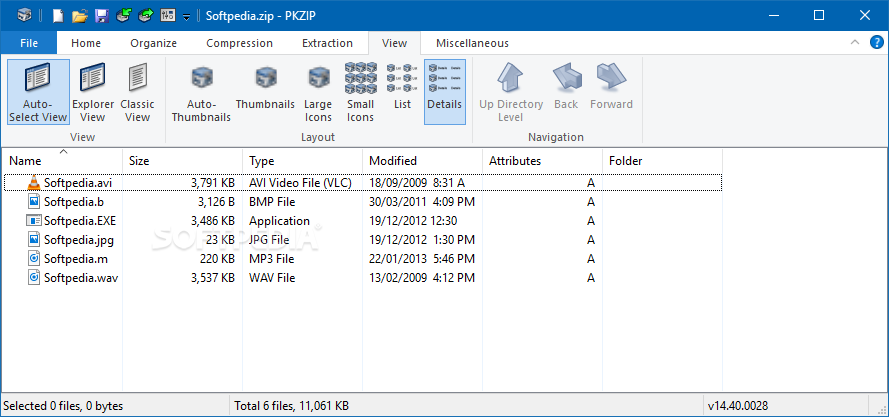Select the file name Softpedia.wav
This screenshot has height=417, width=889.
[x=81, y=278]
